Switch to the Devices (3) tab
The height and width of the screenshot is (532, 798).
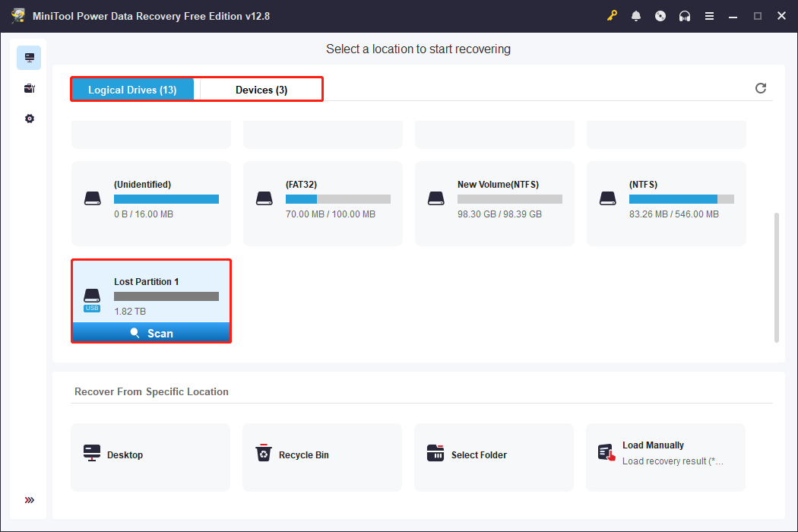(261, 90)
